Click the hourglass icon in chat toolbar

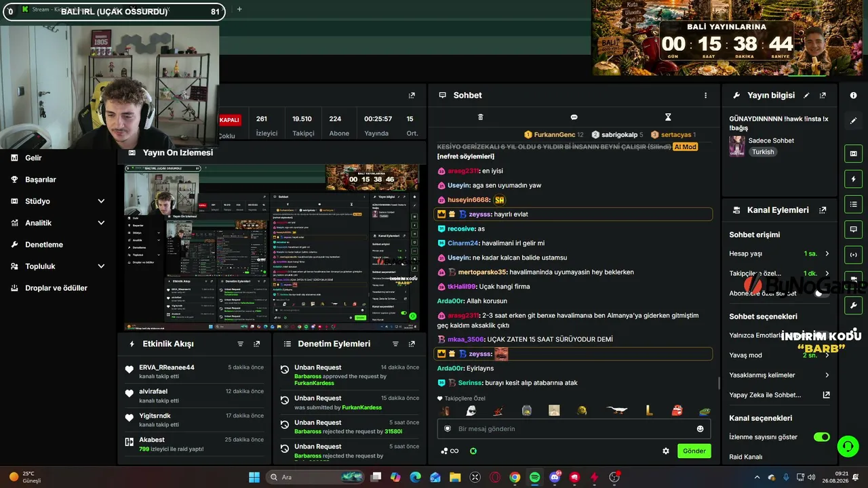pyautogui.click(x=668, y=117)
